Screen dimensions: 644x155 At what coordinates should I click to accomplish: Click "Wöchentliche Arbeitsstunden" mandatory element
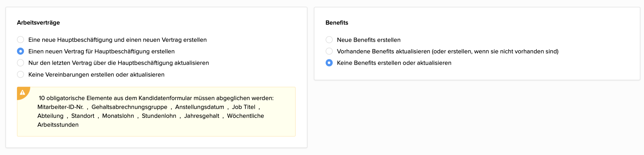pos(245,116)
